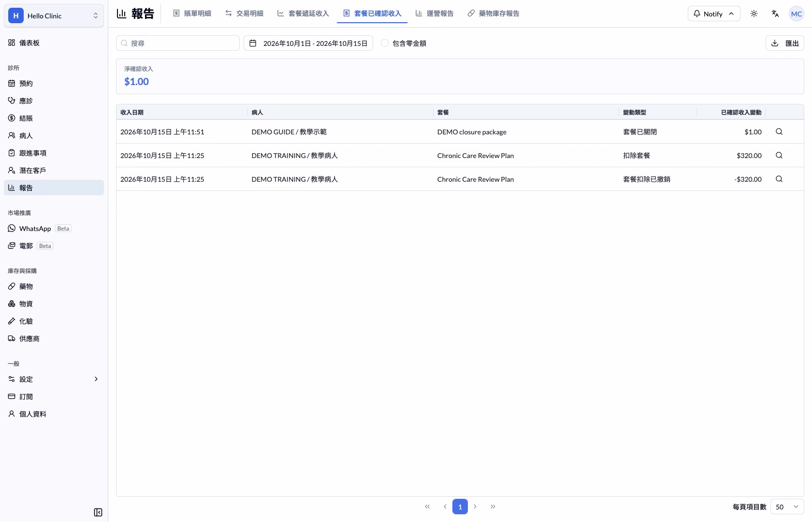Go to the next page of results
The height and width of the screenshot is (522, 812).
click(x=475, y=507)
